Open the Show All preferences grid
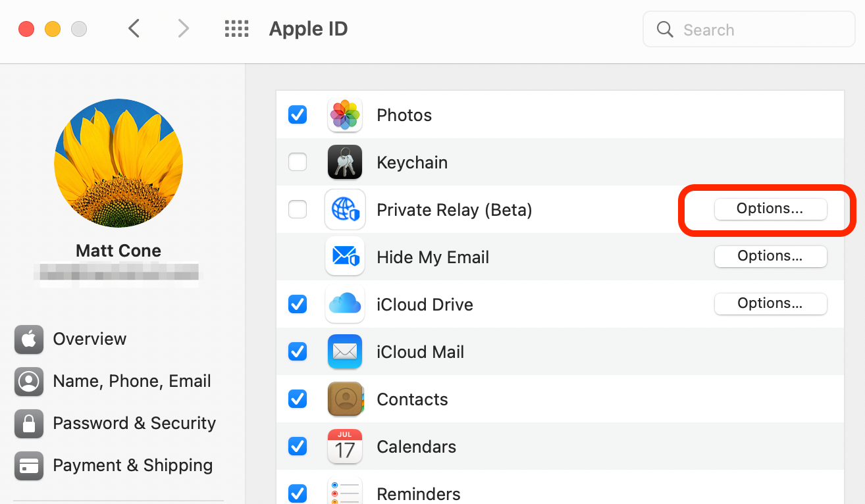Screen dimensions: 865x504 [x=236, y=28]
